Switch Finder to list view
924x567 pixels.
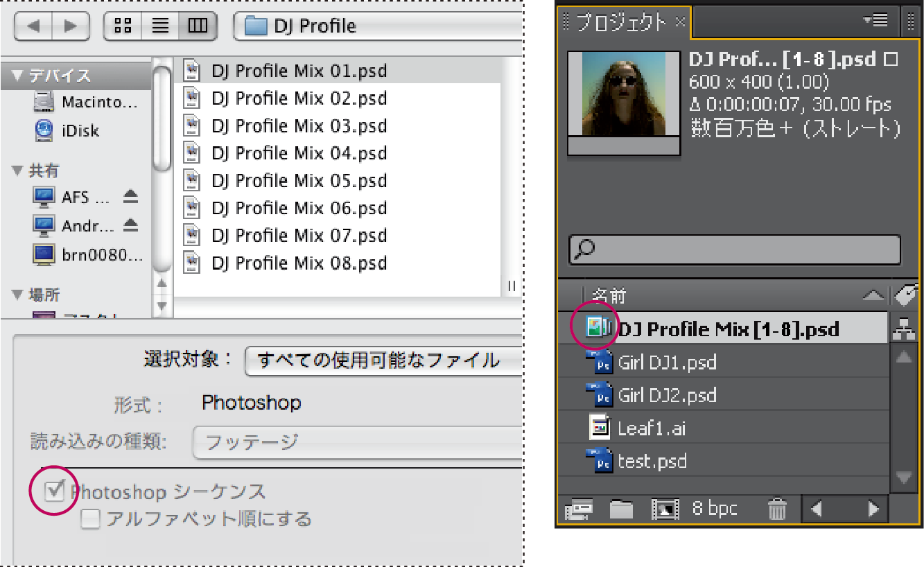pos(160,26)
